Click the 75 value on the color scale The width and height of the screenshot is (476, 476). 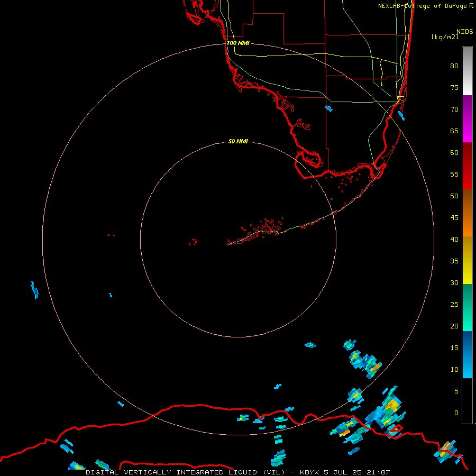click(454, 87)
